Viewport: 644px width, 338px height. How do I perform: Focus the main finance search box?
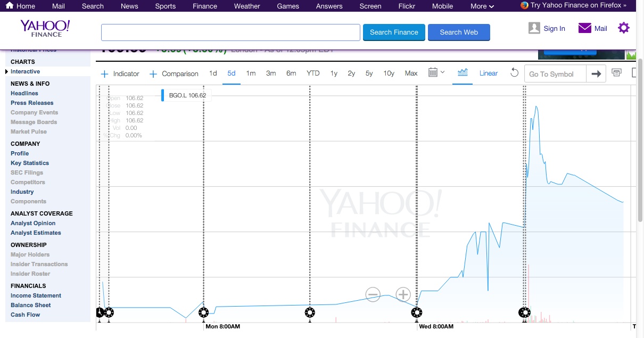[231, 32]
